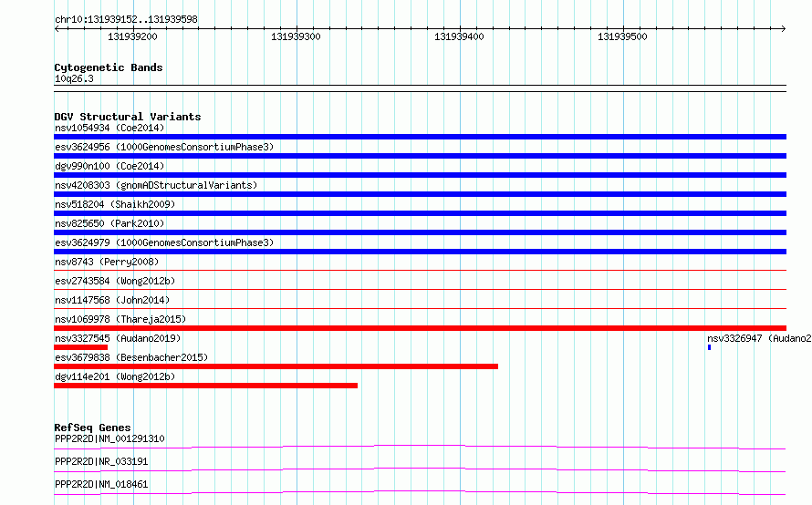This screenshot has width=812, height=505.
Task: Select the Cytogenetic Bands track title
Action: tap(109, 67)
